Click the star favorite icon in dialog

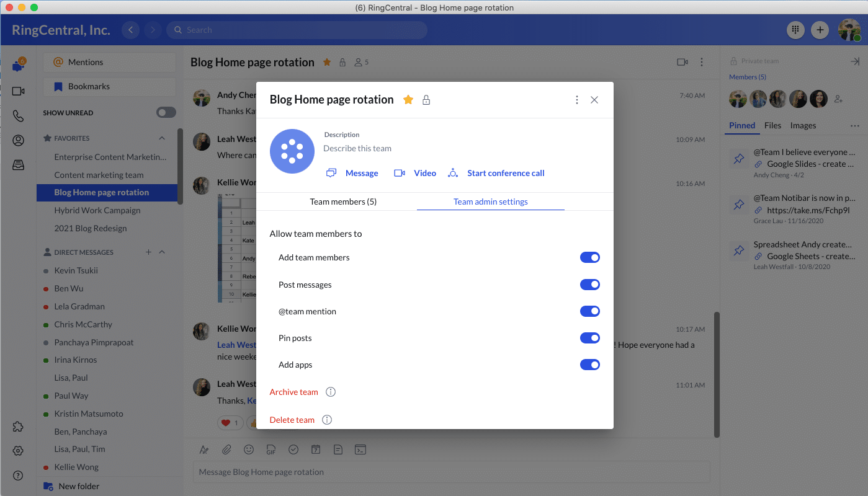point(408,100)
